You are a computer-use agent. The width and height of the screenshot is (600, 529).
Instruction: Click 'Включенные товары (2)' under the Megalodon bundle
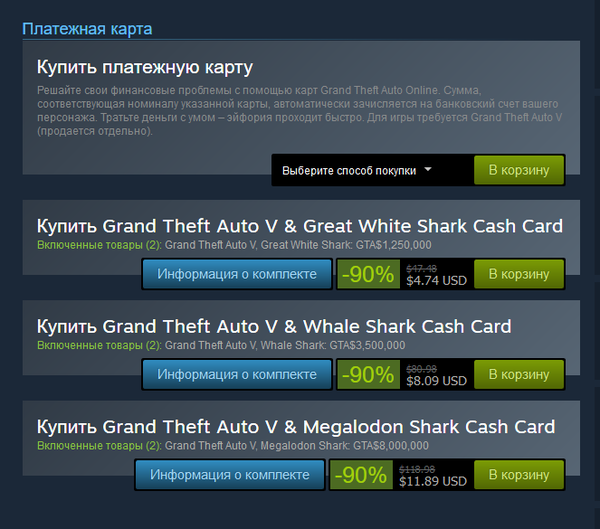(99, 446)
